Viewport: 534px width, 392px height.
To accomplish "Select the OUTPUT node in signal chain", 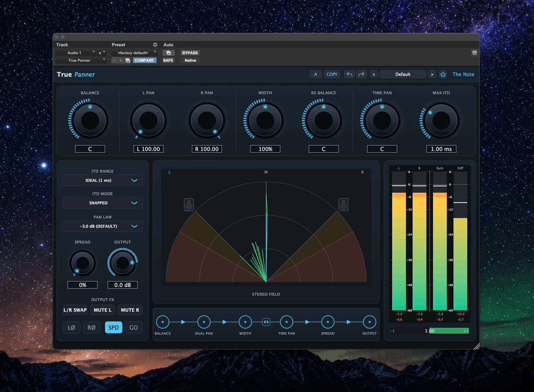I will click(x=369, y=322).
